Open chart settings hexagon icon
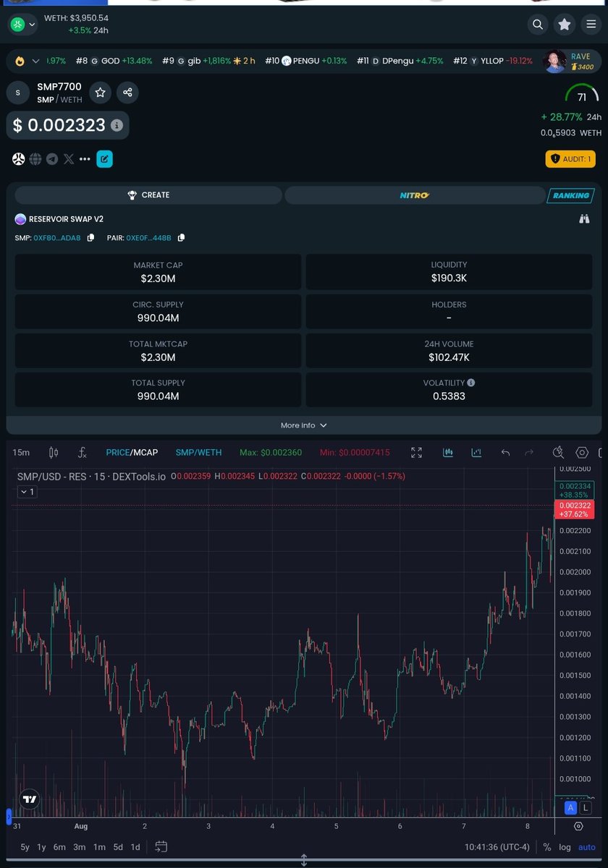Viewport: 608px width, 868px height. tap(582, 453)
